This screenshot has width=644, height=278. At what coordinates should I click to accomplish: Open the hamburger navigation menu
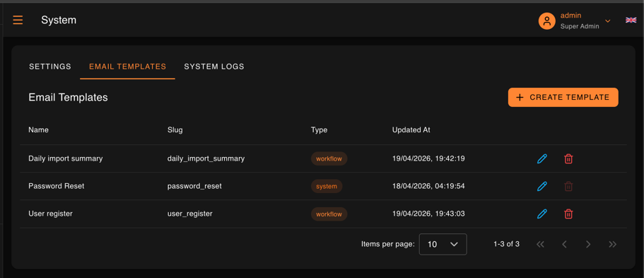[18, 20]
